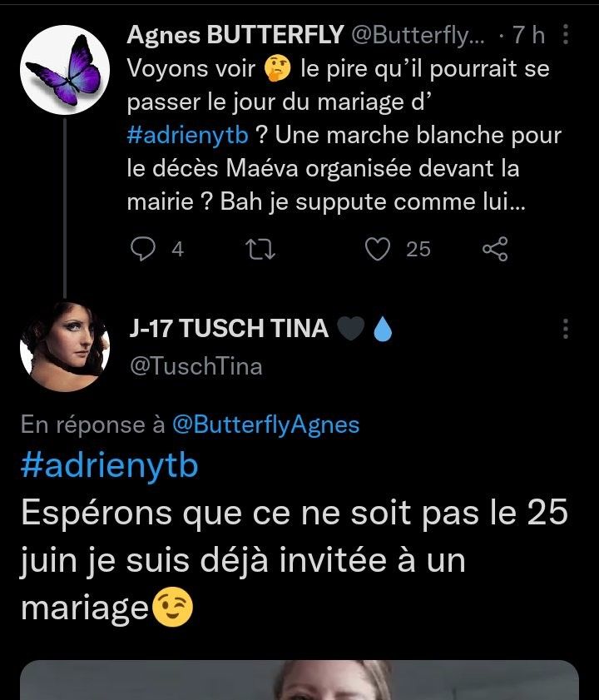Reply to Agnes BUTTERFLY's tweet
The width and height of the screenshot is (599, 700).
(145, 248)
